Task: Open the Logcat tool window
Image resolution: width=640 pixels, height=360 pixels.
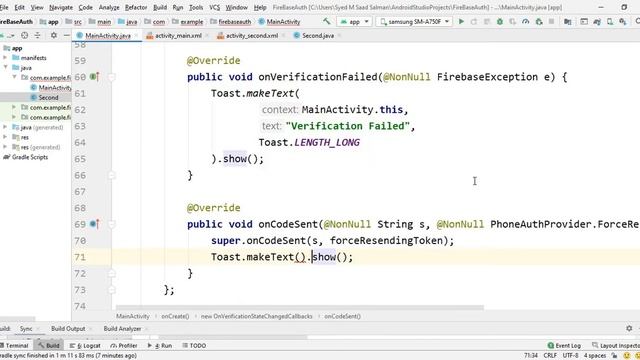Action: (85, 345)
